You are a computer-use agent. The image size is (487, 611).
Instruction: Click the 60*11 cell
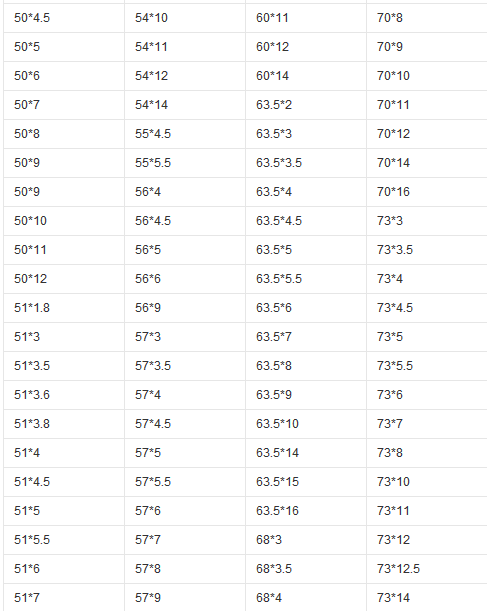pyautogui.click(x=306, y=18)
